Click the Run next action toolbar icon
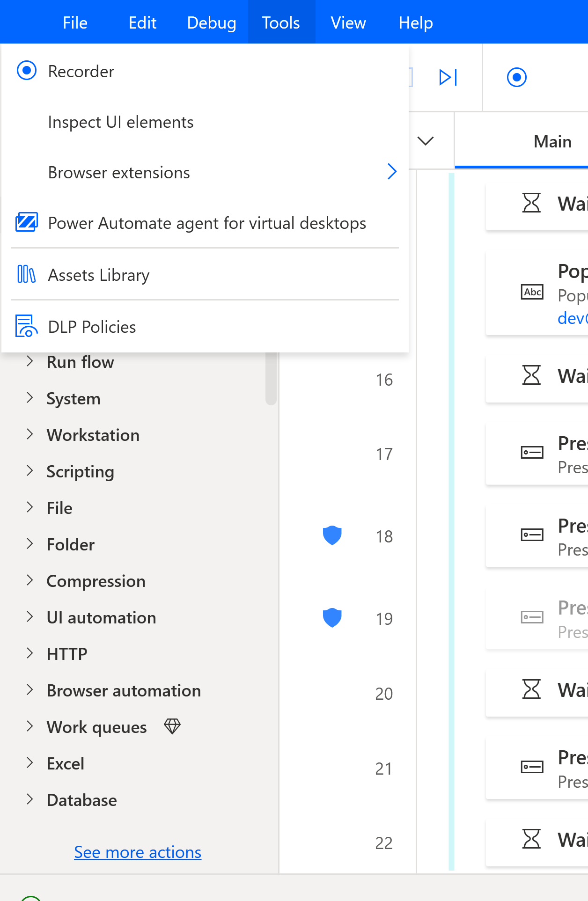The width and height of the screenshot is (588, 901). point(448,77)
